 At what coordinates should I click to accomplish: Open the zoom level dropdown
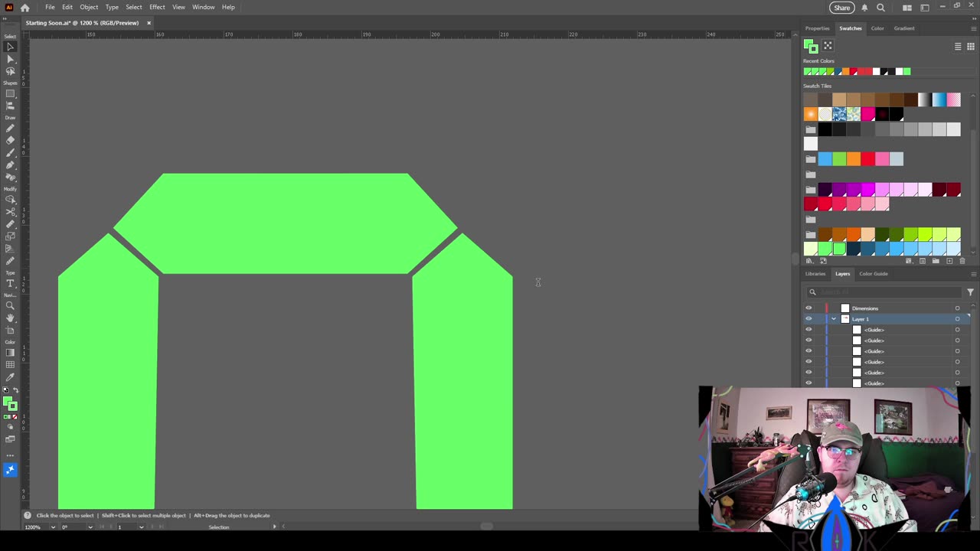[x=53, y=527]
